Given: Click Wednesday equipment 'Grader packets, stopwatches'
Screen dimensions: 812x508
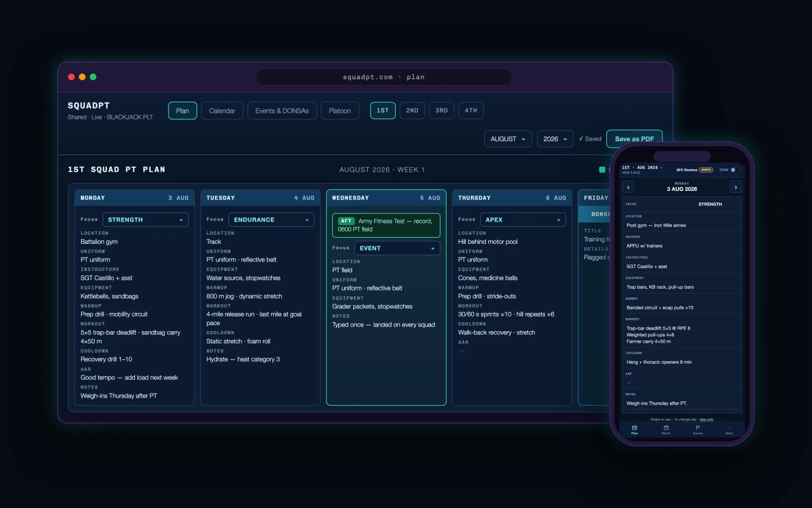Looking at the screenshot, I should click(373, 306).
